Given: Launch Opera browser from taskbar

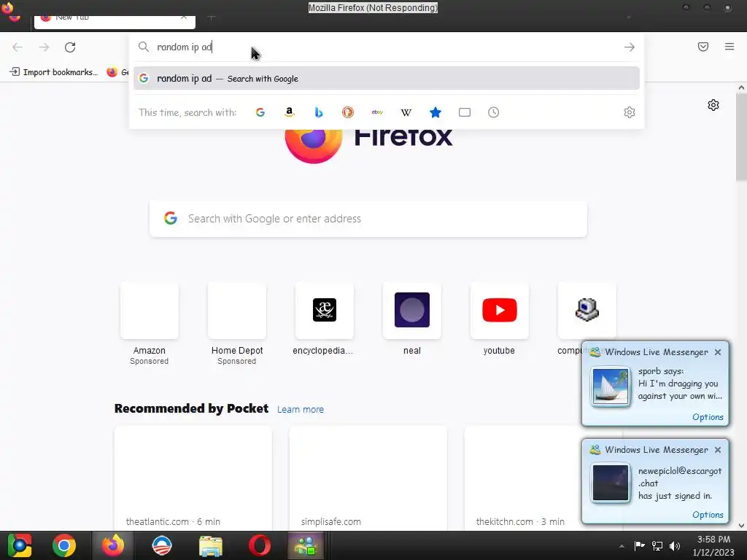Looking at the screenshot, I should 260,545.
